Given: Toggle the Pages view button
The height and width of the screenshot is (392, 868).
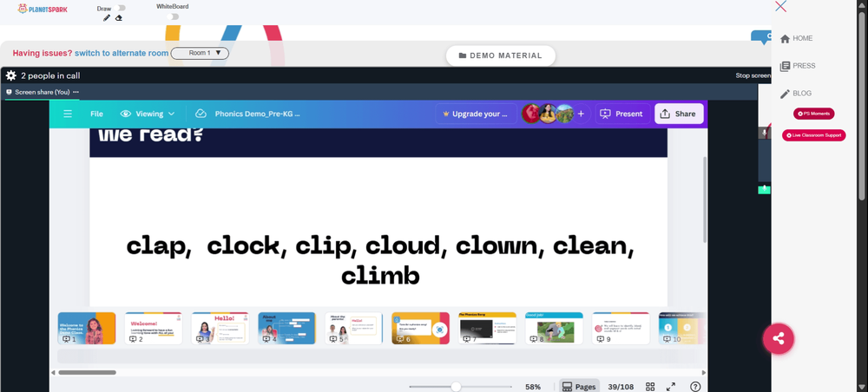Looking at the screenshot, I should 579,387.
